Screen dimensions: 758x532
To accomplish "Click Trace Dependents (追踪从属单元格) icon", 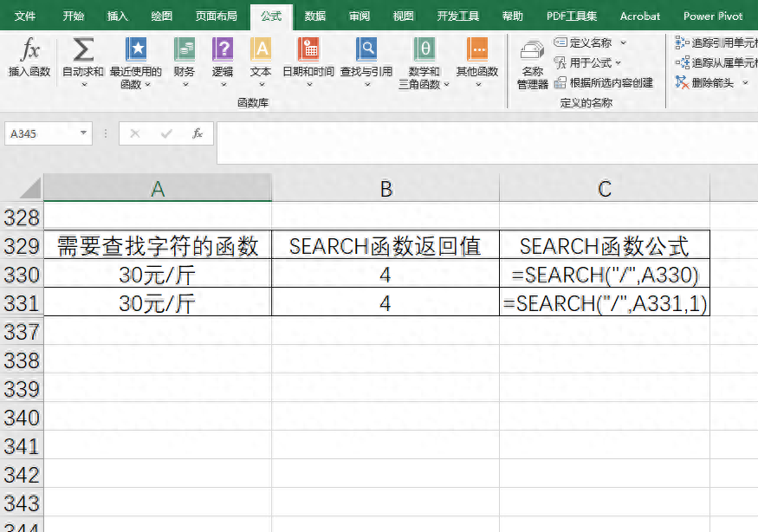I will [682, 62].
